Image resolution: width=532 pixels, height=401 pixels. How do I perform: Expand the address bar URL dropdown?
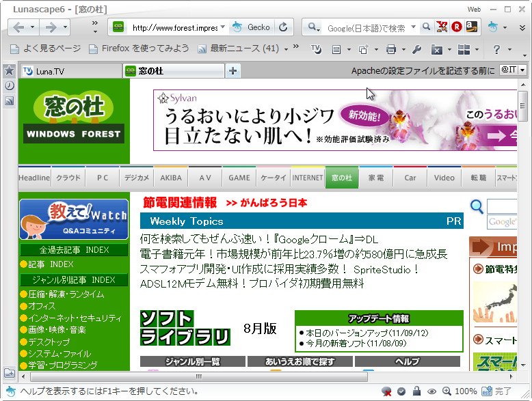click(x=222, y=27)
